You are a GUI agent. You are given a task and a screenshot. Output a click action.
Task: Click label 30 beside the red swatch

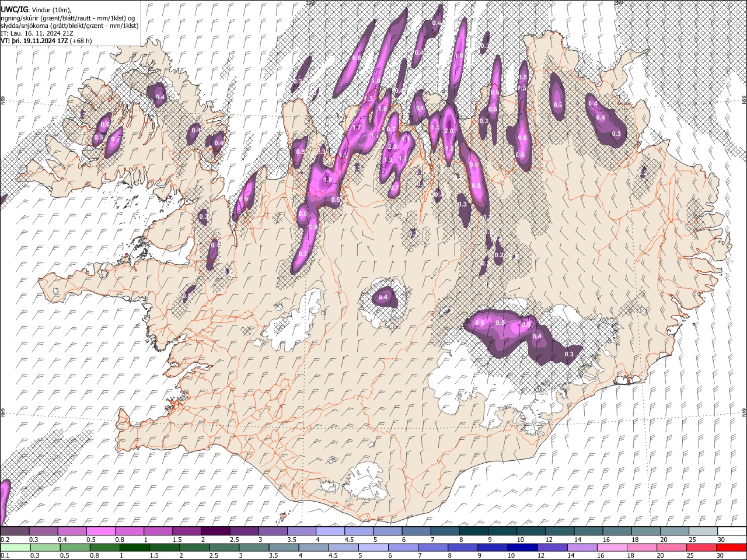click(x=721, y=555)
